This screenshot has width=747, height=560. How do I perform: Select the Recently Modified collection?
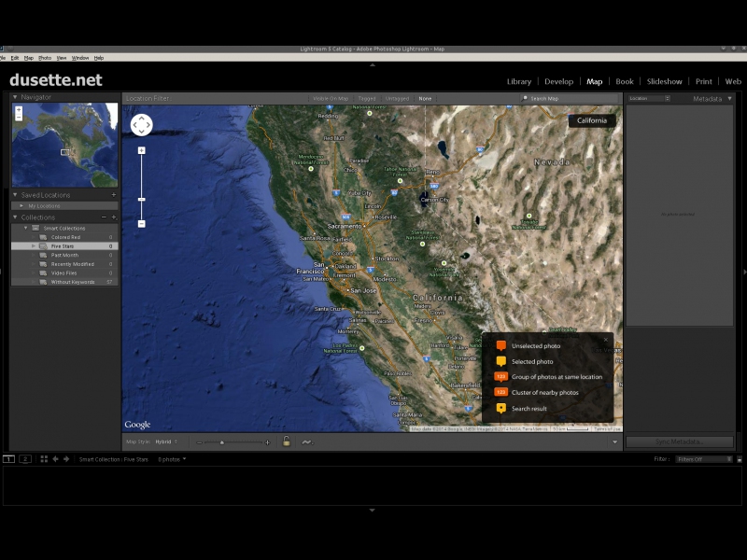tap(64, 264)
